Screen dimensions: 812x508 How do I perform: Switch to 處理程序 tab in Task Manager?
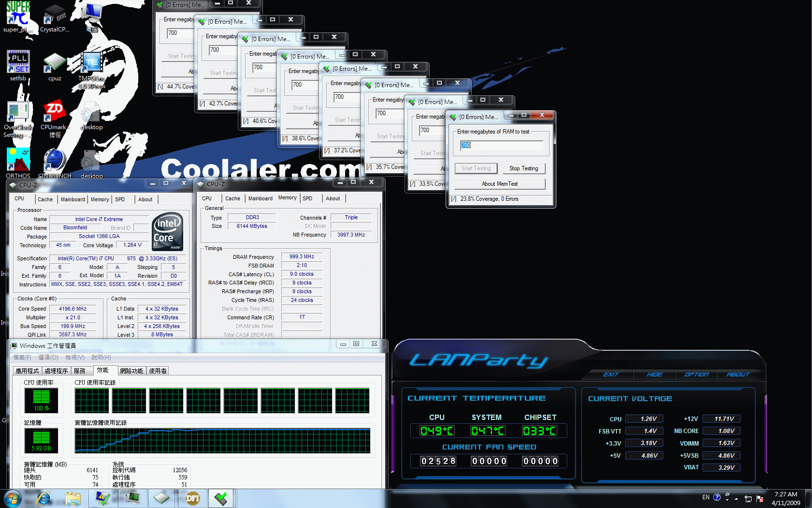pyautogui.click(x=56, y=371)
